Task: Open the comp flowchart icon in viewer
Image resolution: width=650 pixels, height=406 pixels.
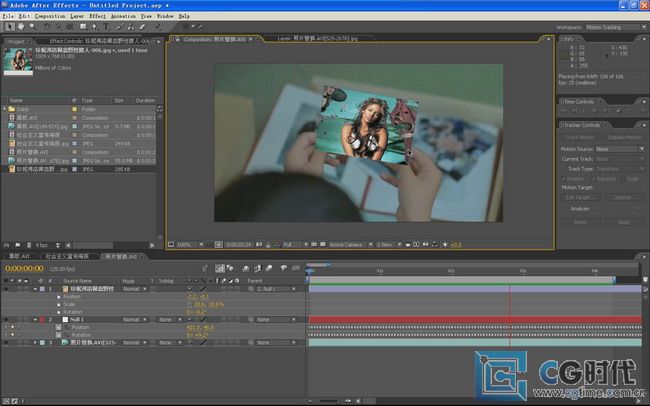Action: coord(435,245)
